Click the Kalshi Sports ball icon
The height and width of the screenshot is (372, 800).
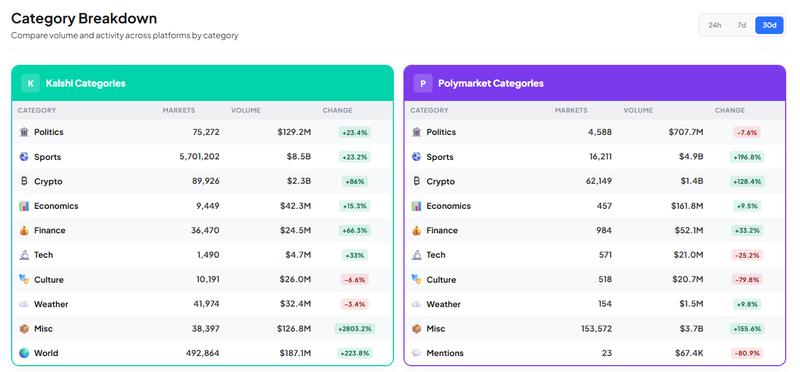coord(24,157)
